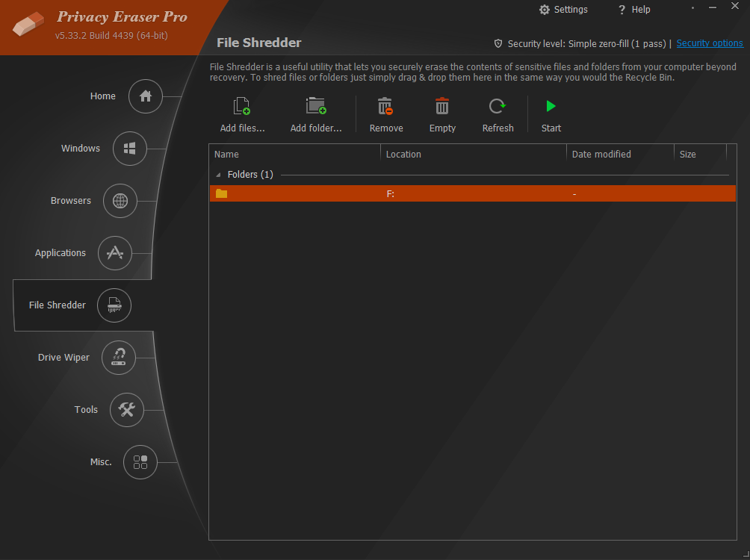This screenshot has height=560, width=750.
Task: Open the Browsers globe icon
Action: 120,201
